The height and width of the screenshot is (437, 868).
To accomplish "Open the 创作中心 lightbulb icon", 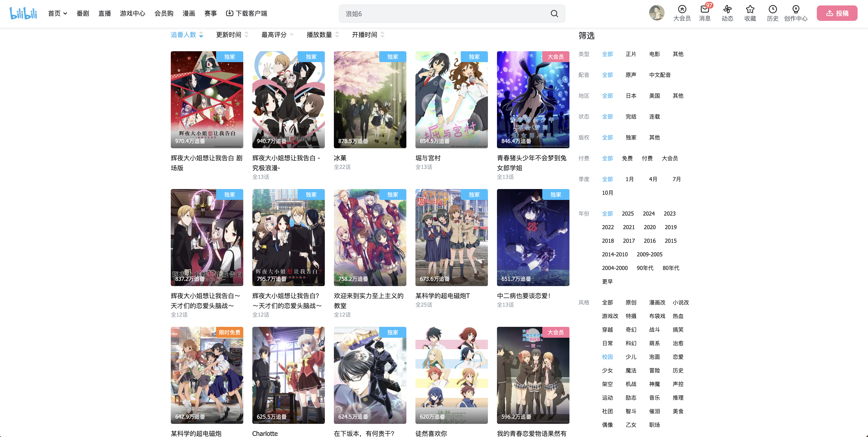I will coord(796,13).
